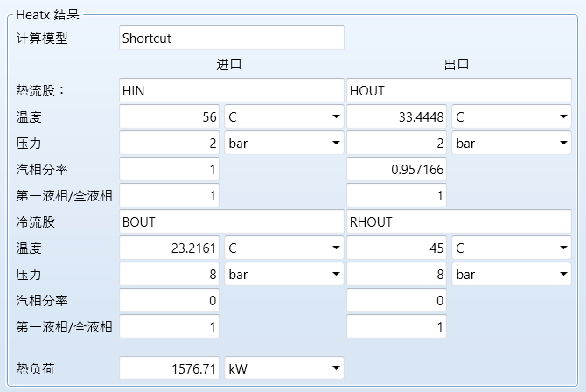Open cold stream inlet temperature unit dropdown
The height and width of the screenshot is (392, 586).
(283, 248)
